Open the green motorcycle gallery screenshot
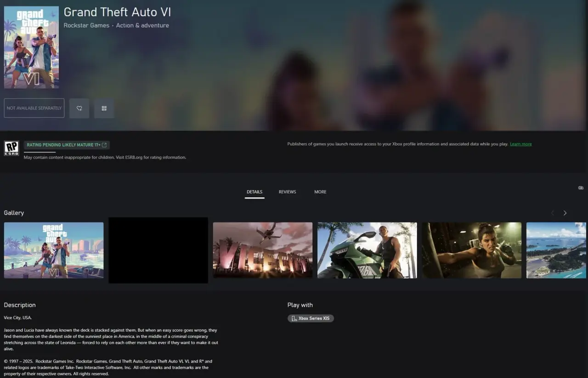Screen dimensions: 588x378 pyautogui.click(x=367, y=250)
